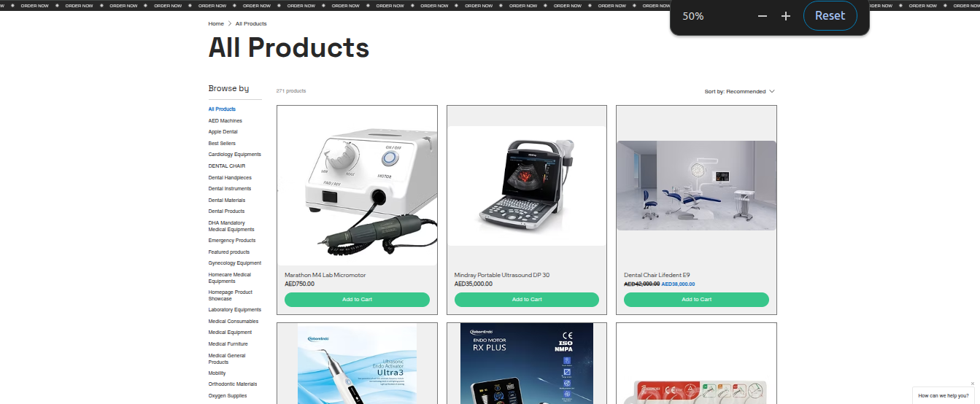Add Mindray Portable Ultrasound DP 30 to cart

(x=527, y=300)
